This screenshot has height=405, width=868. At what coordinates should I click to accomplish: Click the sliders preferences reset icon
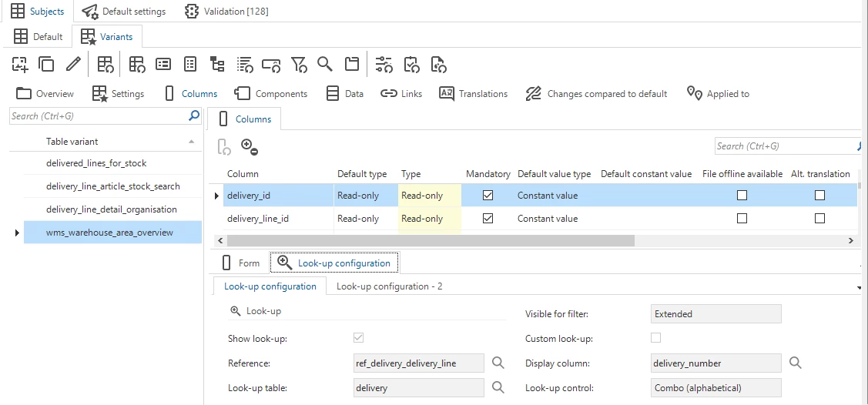pos(384,64)
